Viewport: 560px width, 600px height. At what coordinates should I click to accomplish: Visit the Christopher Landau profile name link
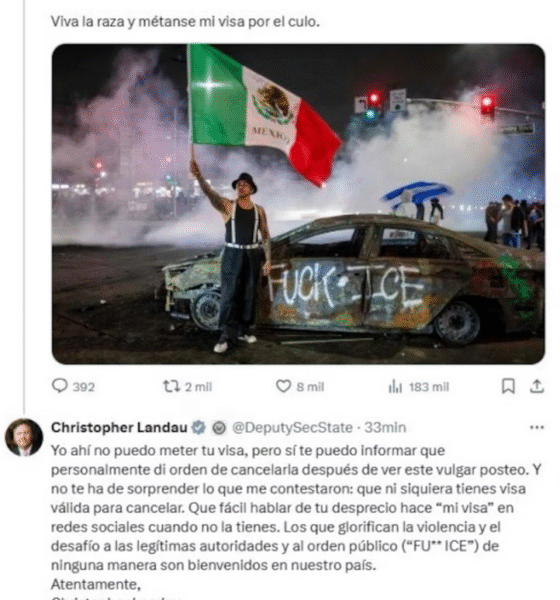tap(119, 427)
